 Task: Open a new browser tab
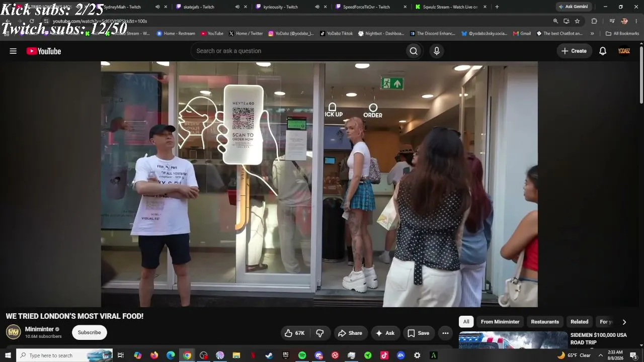497,7
